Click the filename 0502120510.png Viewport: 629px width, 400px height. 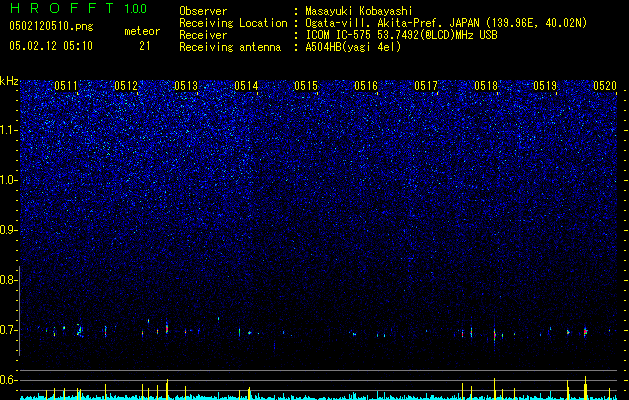click(51, 26)
